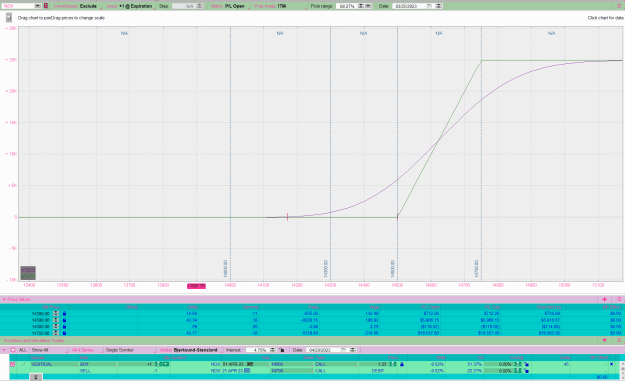Adjust the top Date stepper arrows

438,6
